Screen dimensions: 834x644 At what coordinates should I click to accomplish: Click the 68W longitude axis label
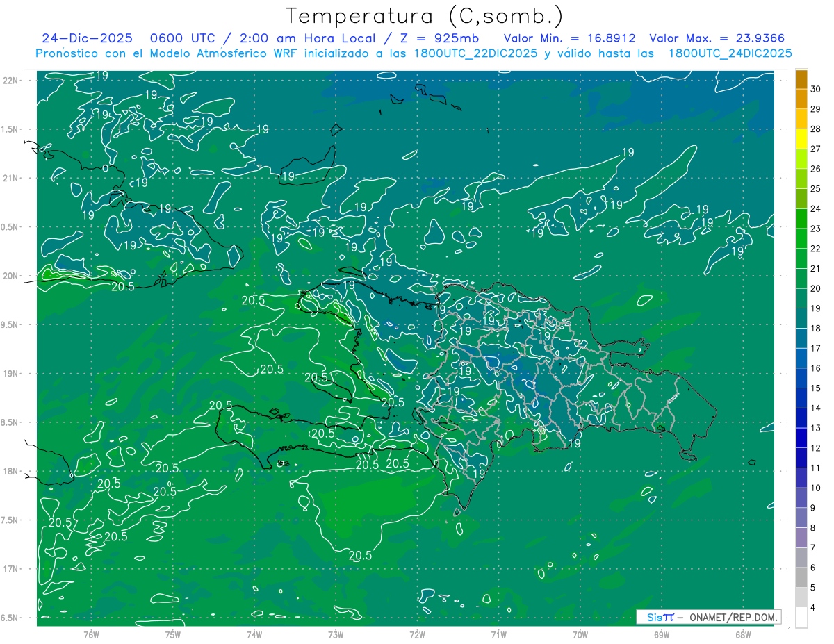click(743, 635)
